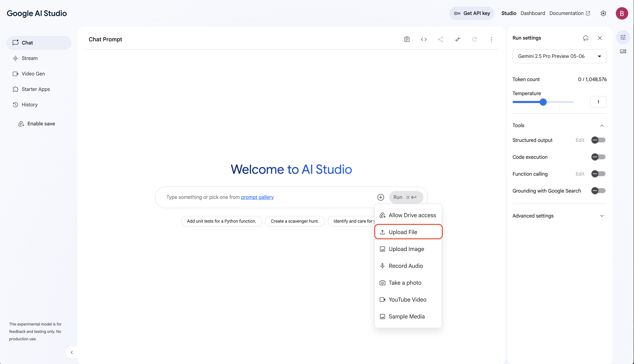Open the settings gear icon

[603, 13]
